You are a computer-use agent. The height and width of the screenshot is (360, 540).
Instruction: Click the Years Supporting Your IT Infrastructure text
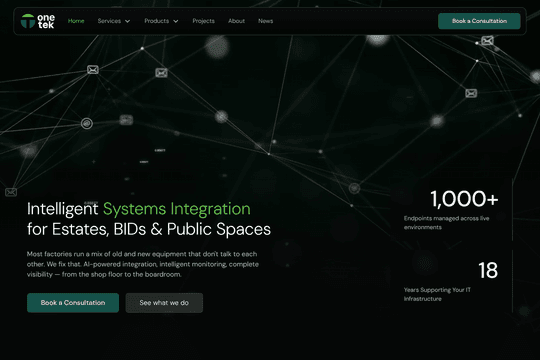[x=437, y=294]
